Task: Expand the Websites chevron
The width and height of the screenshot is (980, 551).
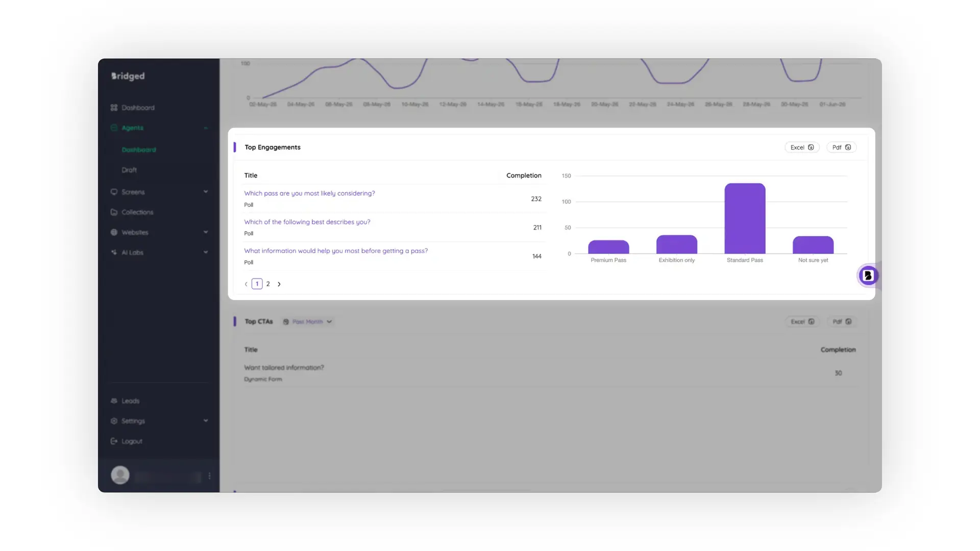Action: tap(206, 232)
